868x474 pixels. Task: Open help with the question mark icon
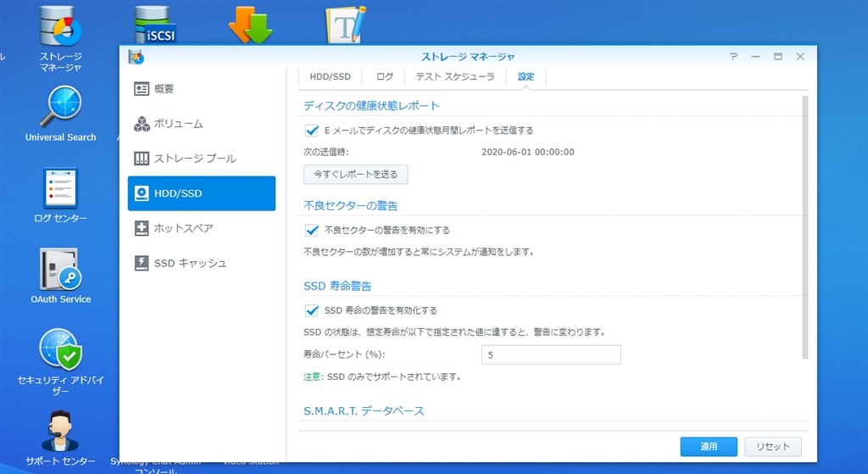click(x=733, y=57)
